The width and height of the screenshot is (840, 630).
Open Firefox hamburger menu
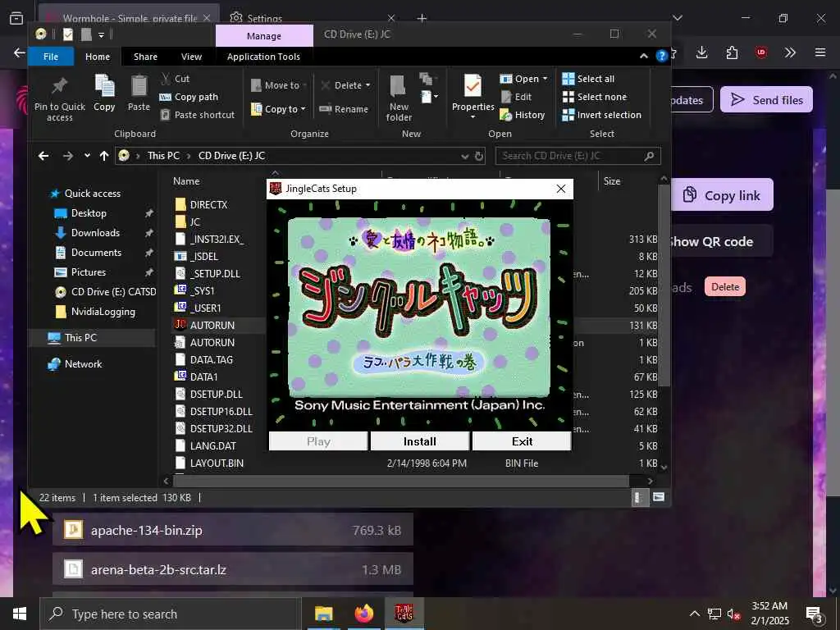pyautogui.click(x=819, y=52)
